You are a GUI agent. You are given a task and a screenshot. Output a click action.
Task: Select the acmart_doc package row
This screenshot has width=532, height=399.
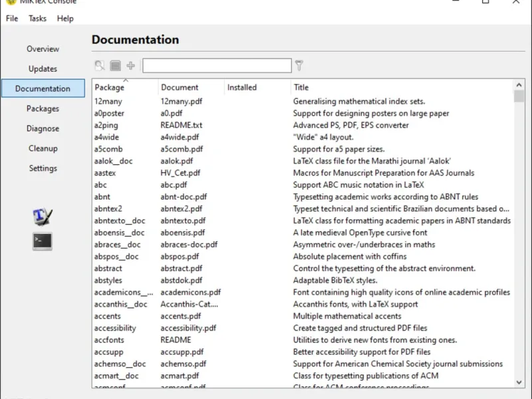click(x=303, y=376)
